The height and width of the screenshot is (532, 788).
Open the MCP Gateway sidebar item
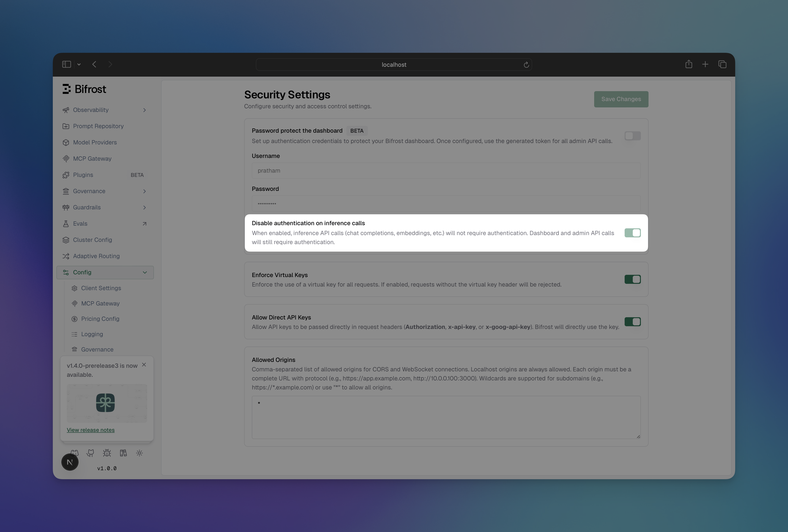coord(92,158)
